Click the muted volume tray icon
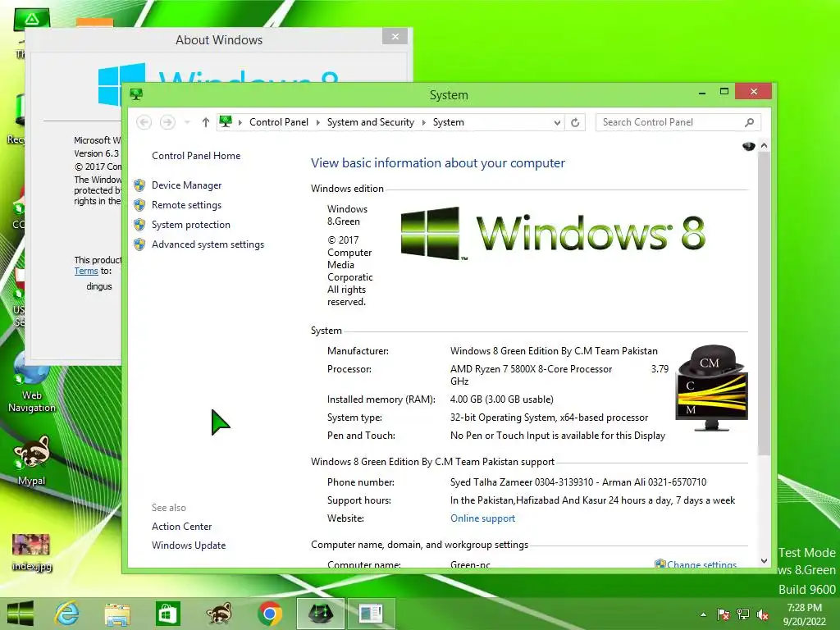 coord(763,614)
